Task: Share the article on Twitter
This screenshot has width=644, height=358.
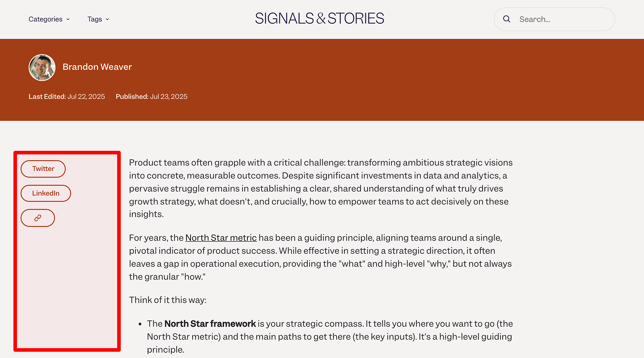Action: tap(43, 169)
